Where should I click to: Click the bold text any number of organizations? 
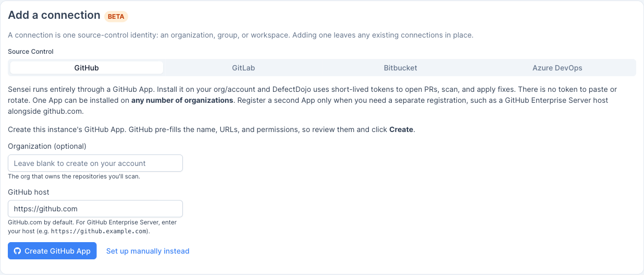182,100
